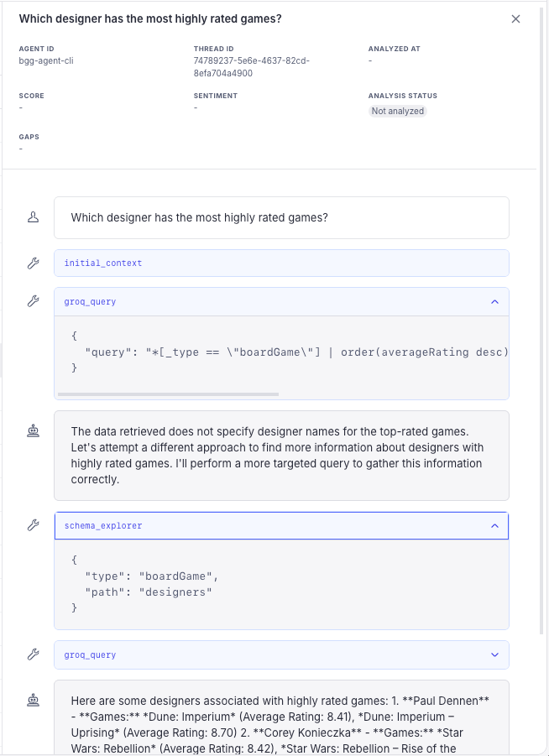Click wrench icon beside first groq_query
The height and width of the screenshot is (756, 549).
tap(33, 301)
